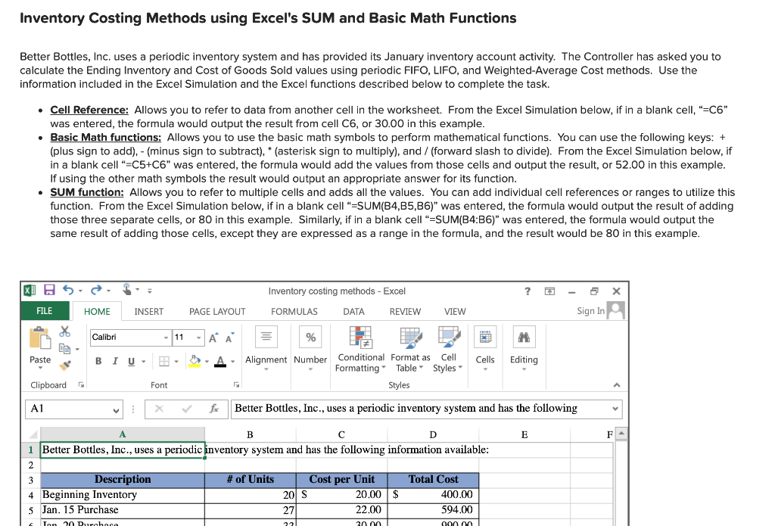Choose a font color from the Font Color swatch
The width and height of the screenshot is (775, 532).
point(220,360)
